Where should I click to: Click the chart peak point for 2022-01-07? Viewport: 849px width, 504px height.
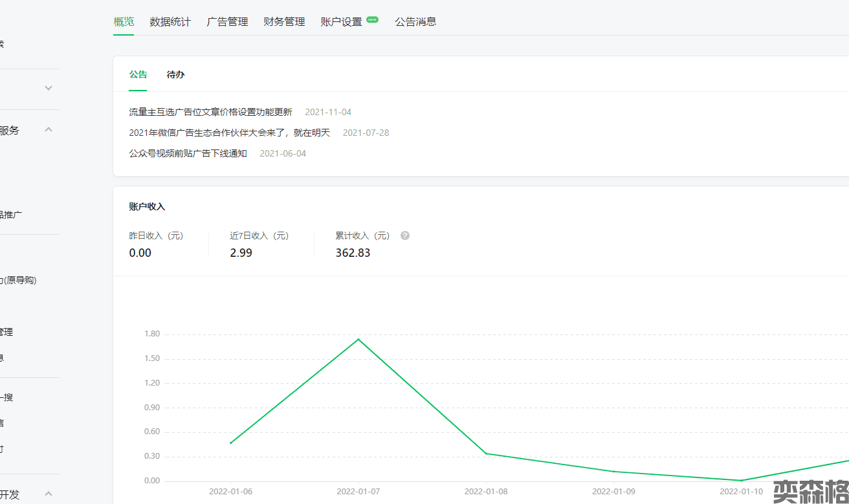[358, 339]
